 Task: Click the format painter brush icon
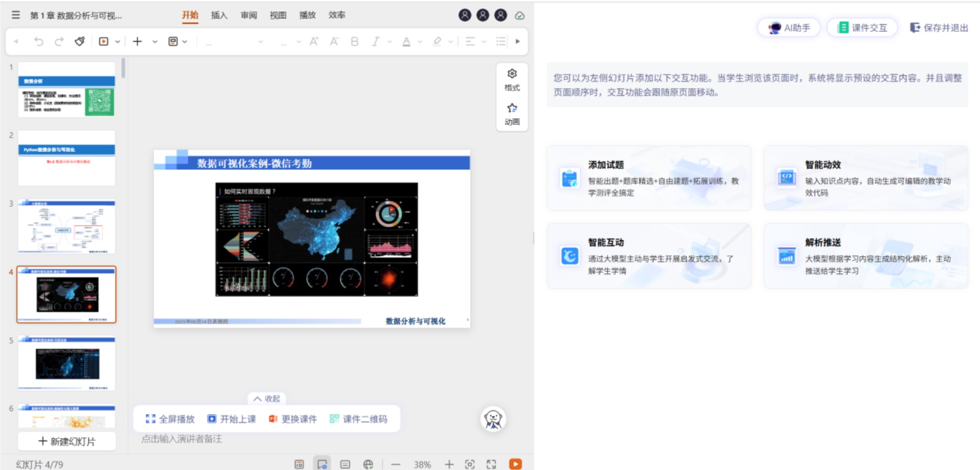tap(79, 41)
